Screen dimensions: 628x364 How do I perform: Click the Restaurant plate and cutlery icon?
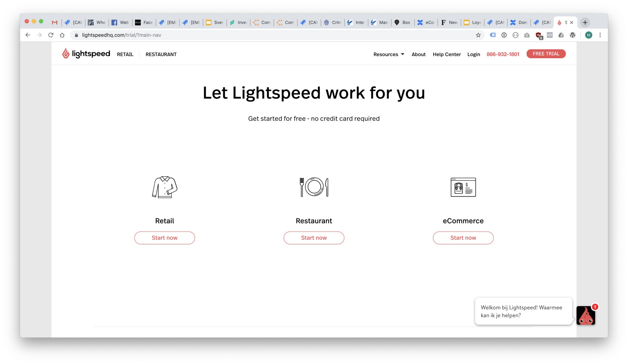pos(314,187)
